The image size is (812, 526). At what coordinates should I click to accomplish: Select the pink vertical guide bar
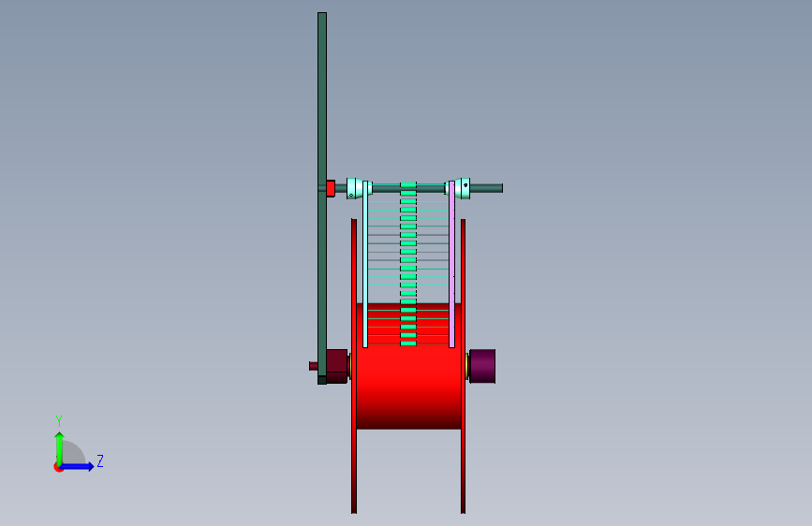(x=451, y=264)
